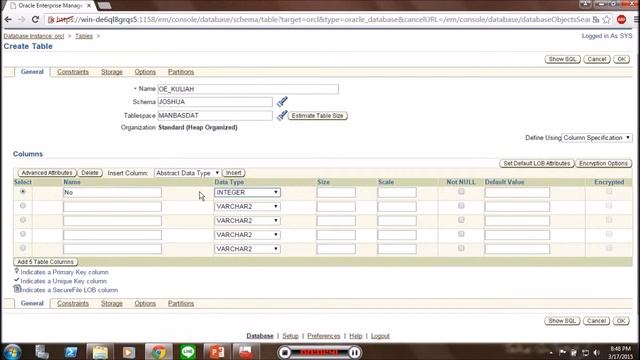The image size is (640, 360).
Task: Open the bottom Constraints tab
Action: click(x=73, y=304)
